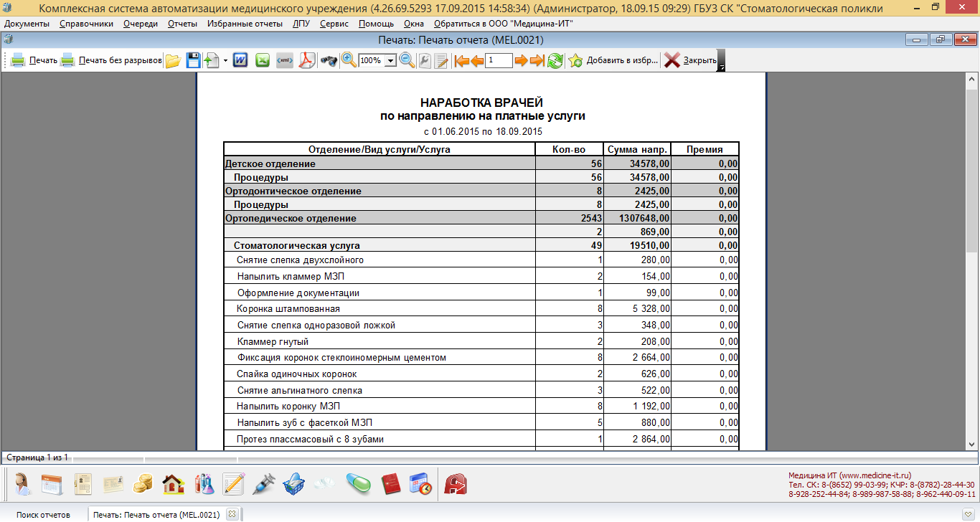The height and width of the screenshot is (522, 980).
Task: Select Печать: Печать отчета (MEL.0021) tab
Action: [156, 515]
